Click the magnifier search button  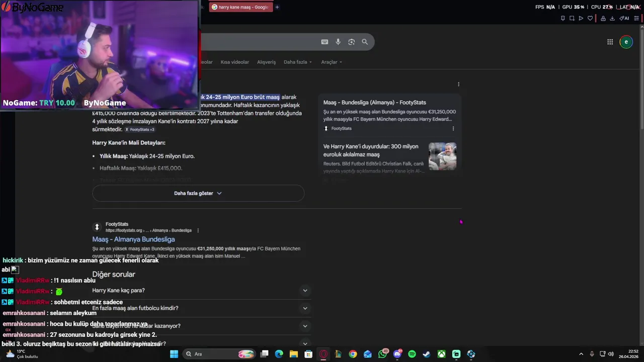pos(365,42)
